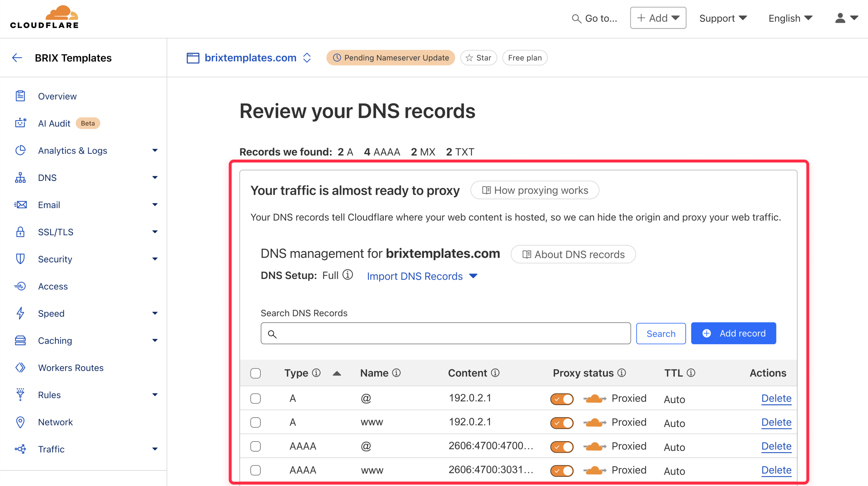
Task: Click the browser window icon beside brixtemplates.com
Action: 193,58
